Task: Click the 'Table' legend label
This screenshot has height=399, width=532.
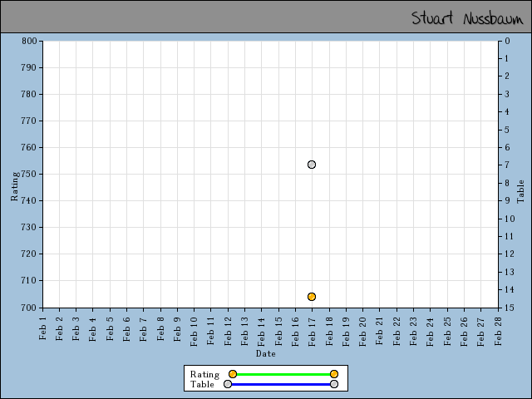Action: (x=202, y=384)
